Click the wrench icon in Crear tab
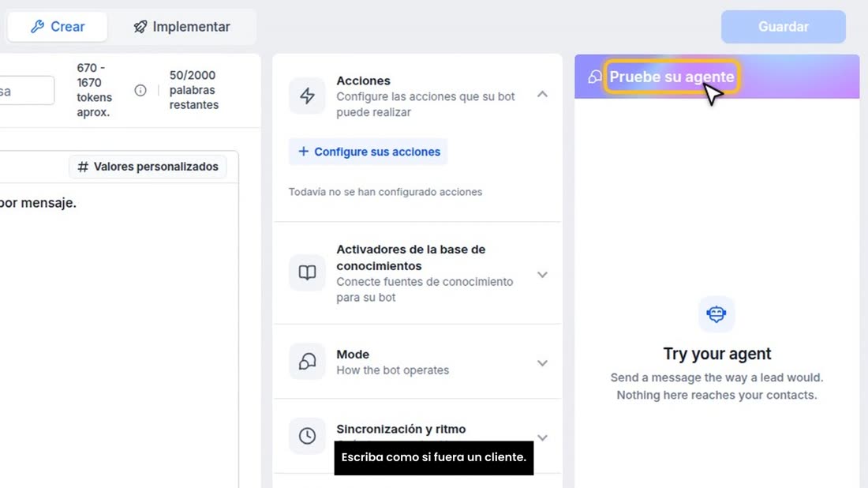868x488 pixels. [x=37, y=27]
